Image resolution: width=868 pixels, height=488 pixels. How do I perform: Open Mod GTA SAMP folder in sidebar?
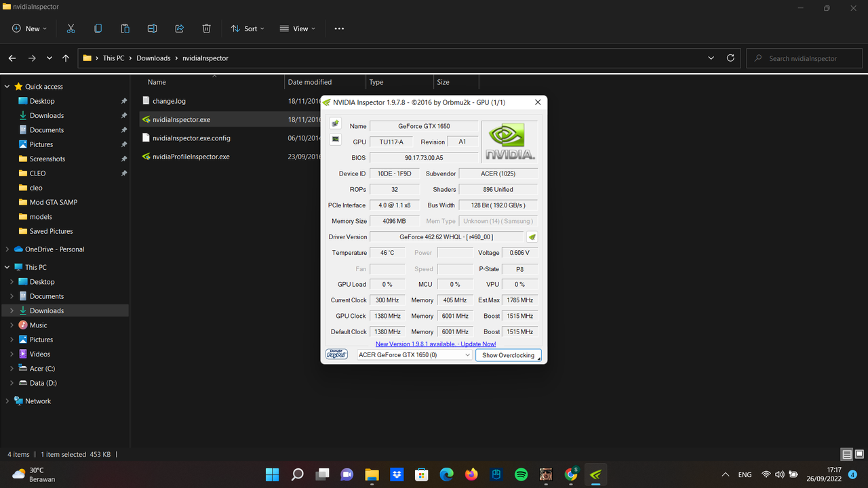point(54,202)
